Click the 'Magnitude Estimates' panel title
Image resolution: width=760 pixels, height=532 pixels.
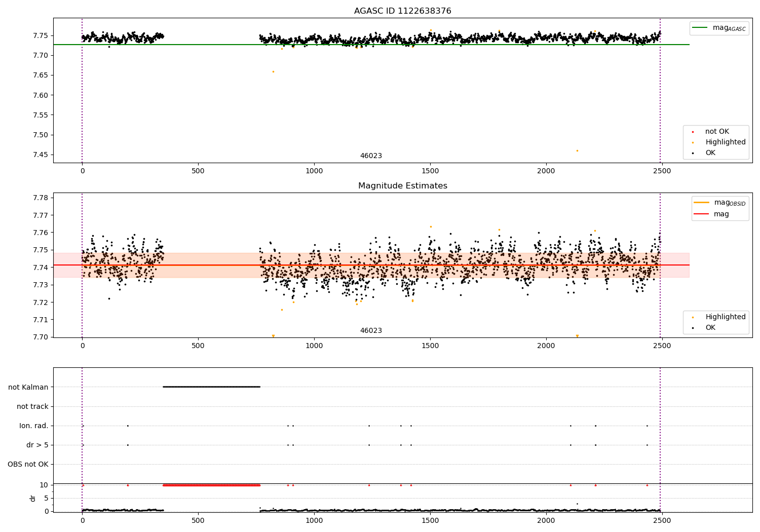(402, 186)
